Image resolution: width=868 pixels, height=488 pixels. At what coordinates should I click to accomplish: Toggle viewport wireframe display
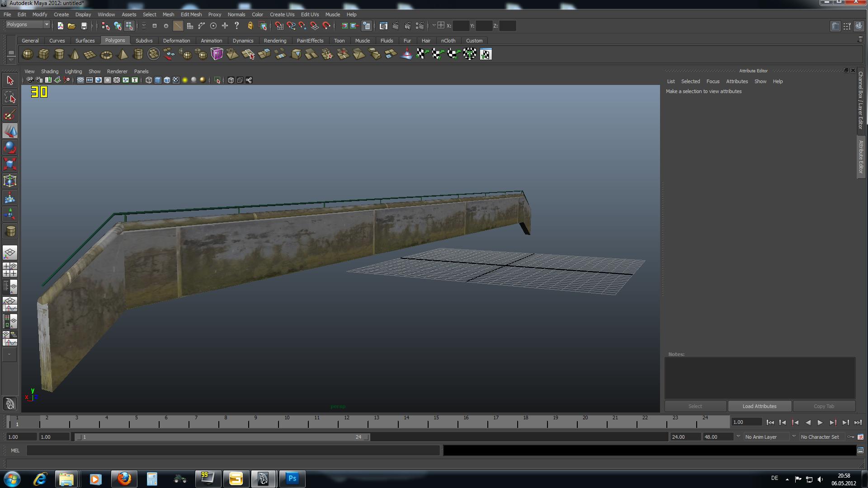point(149,80)
